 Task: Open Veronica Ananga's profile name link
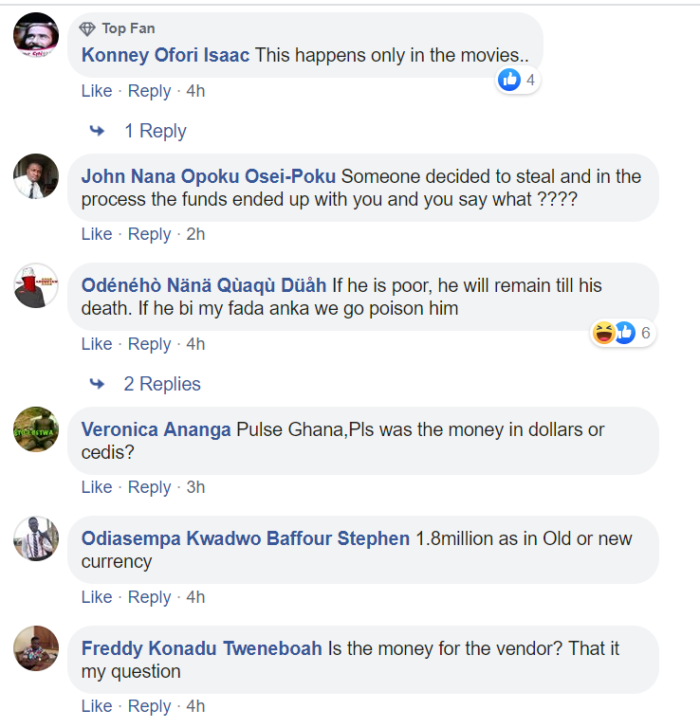click(157, 429)
